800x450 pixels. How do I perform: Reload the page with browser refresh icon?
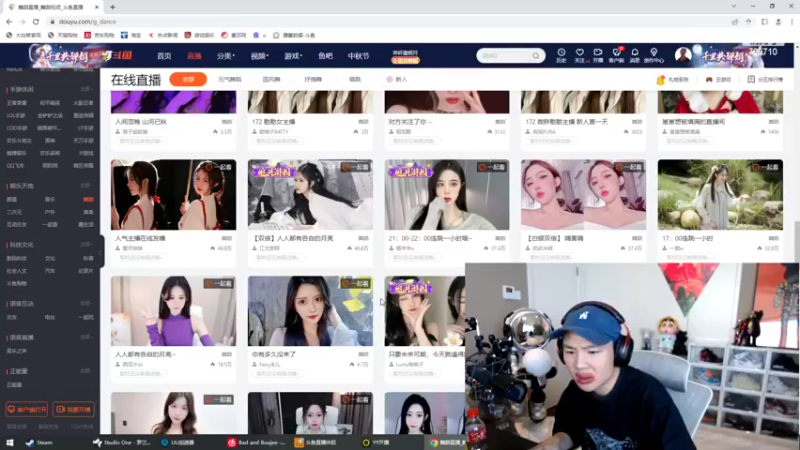(36, 21)
